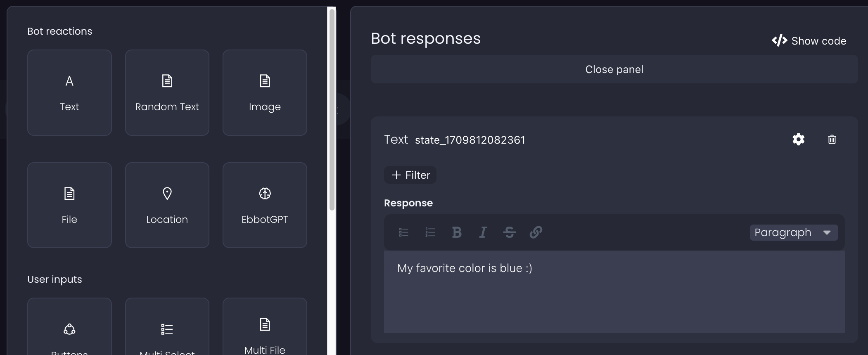
Task: Toggle italic formatting in the response editor
Action: point(483,232)
